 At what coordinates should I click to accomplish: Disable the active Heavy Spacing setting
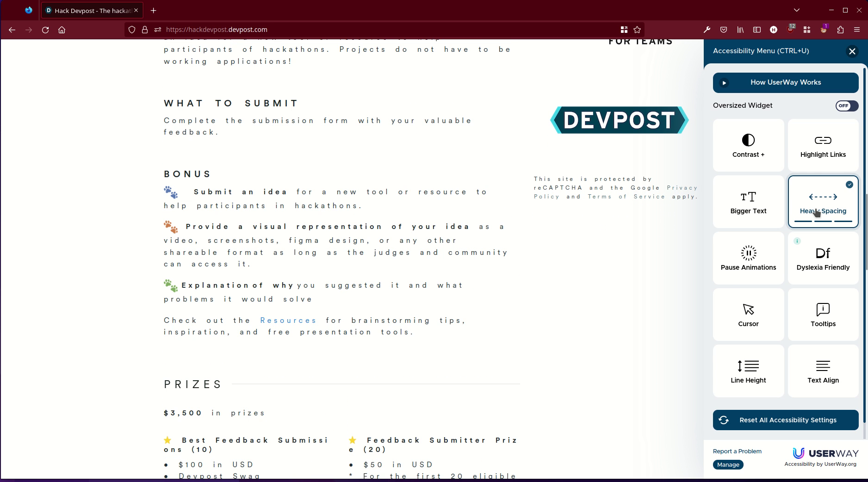tap(823, 202)
